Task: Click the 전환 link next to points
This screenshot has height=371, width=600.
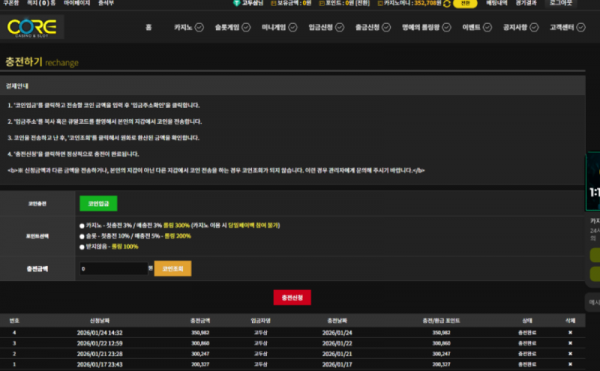Action: coord(363,3)
